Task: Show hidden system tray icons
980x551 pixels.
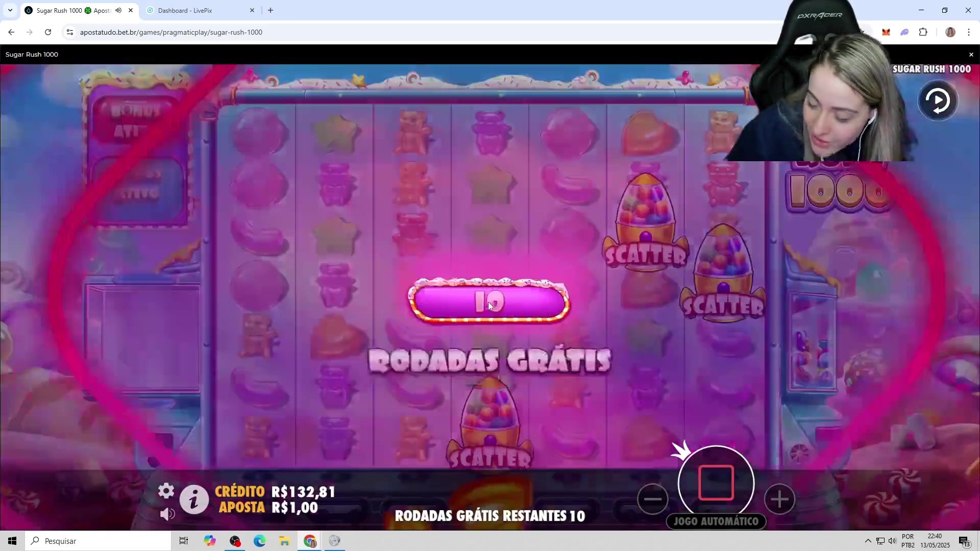Action: click(868, 541)
